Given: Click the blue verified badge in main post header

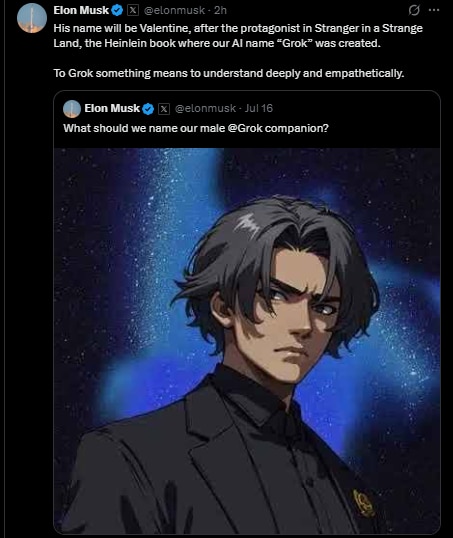Looking at the screenshot, I should tap(117, 11).
